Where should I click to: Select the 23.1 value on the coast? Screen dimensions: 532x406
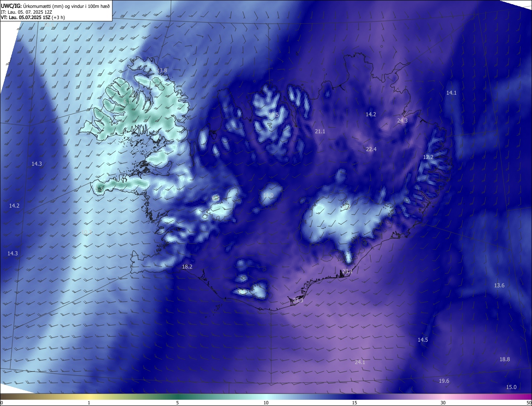[x=347, y=271]
